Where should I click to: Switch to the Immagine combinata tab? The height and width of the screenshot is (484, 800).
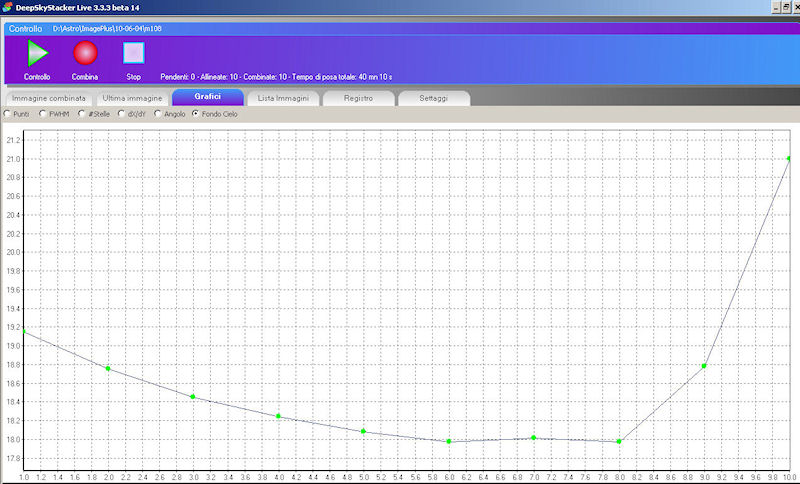(x=49, y=98)
